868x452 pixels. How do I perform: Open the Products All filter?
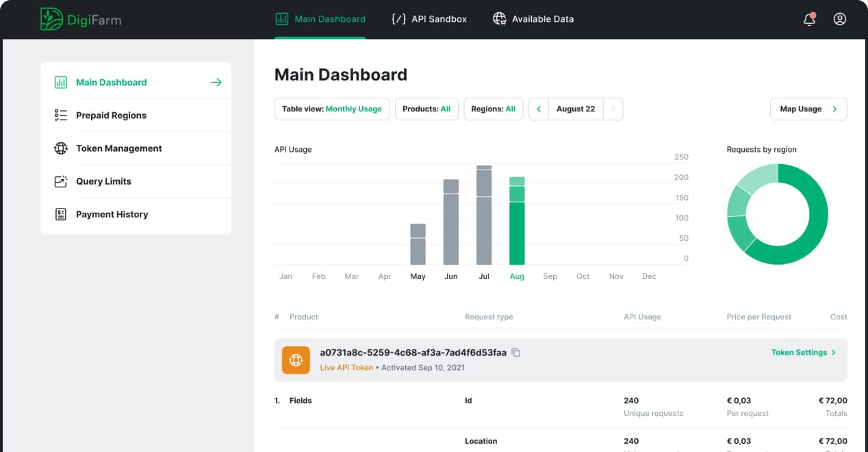click(426, 109)
